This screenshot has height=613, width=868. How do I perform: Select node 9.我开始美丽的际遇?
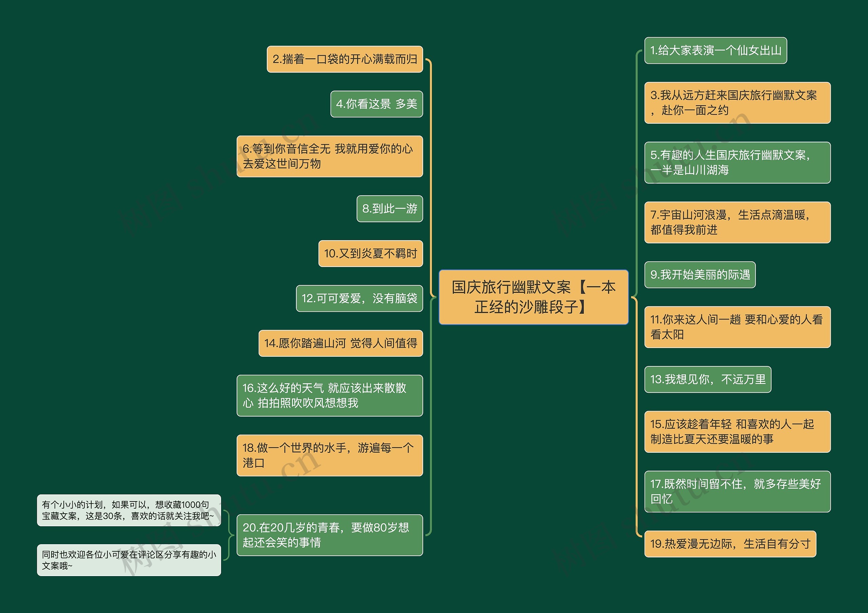point(700,275)
